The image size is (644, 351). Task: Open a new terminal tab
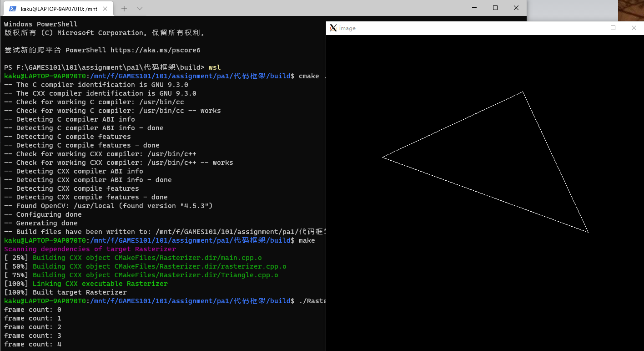pos(124,9)
